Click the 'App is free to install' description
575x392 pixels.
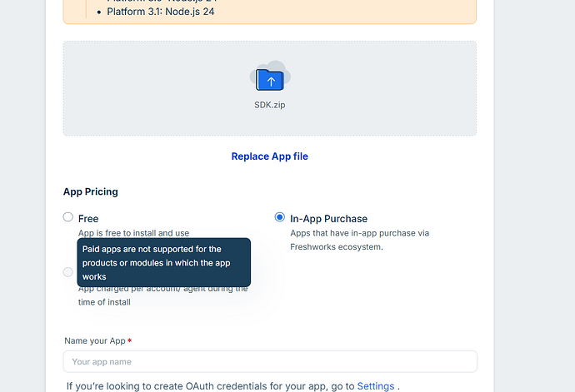pyautogui.click(x=134, y=233)
